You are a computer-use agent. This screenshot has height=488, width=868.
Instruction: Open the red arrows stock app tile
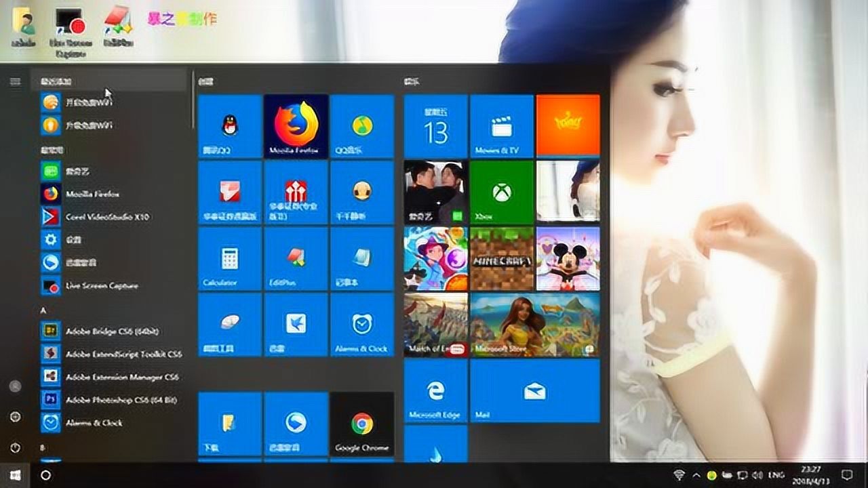pos(296,192)
